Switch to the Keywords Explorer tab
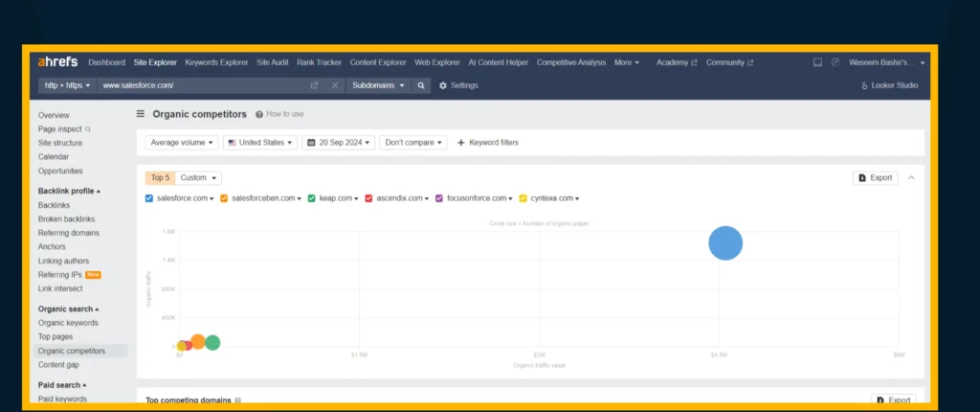This screenshot has height=412, width=980. point(216,62)
